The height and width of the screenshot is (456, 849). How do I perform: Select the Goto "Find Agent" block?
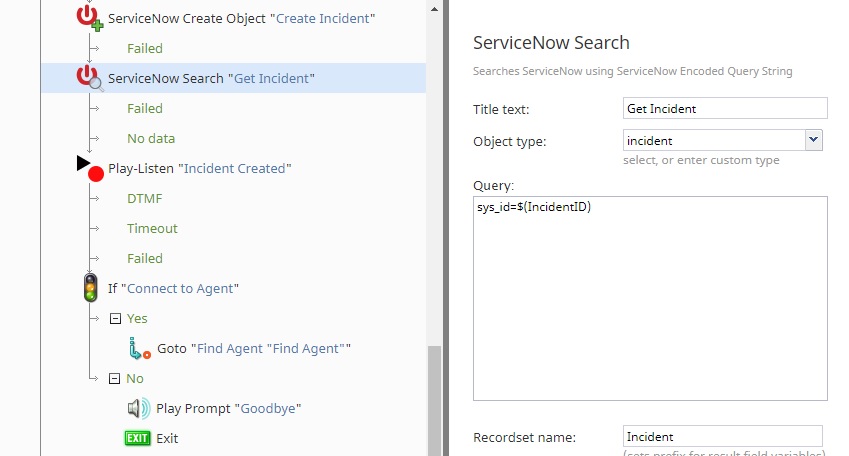coord(254,349)
